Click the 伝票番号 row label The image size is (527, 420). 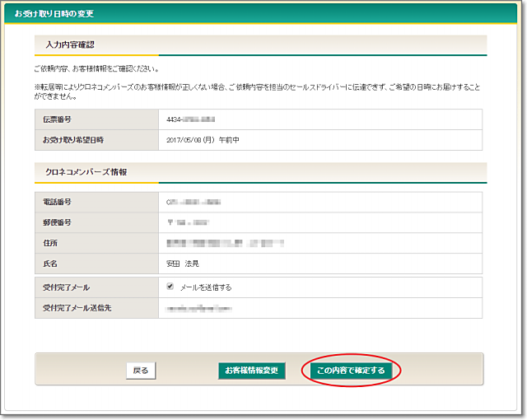click(x=58, y=119)
